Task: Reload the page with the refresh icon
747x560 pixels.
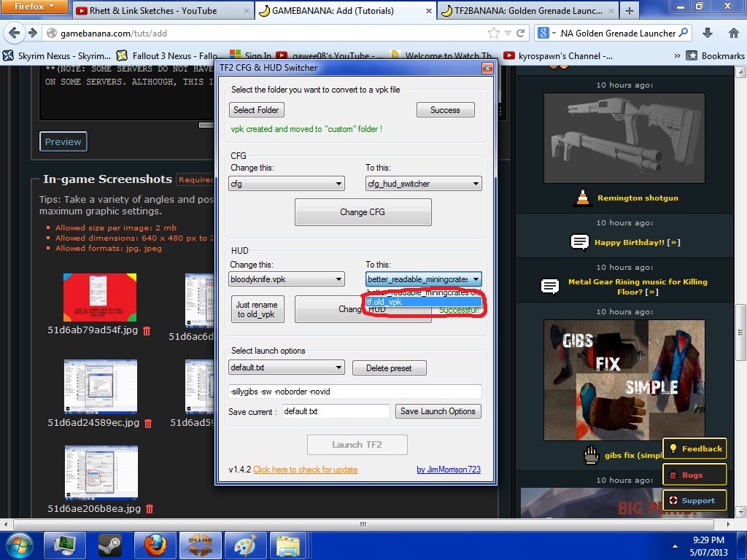Action: point(520,33)
